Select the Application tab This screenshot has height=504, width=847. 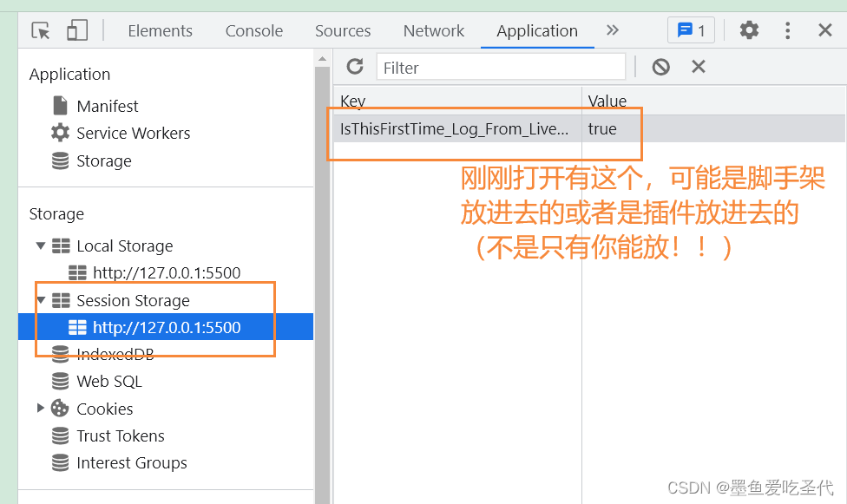(x=537, y=30)
